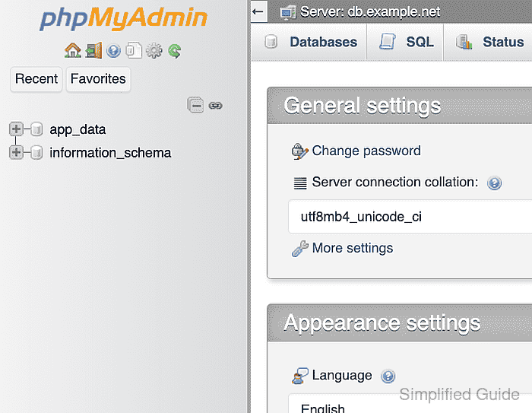Screen dimensions: 532x413
Task: Select the information_schema database name
Action: tap(110, 152)
